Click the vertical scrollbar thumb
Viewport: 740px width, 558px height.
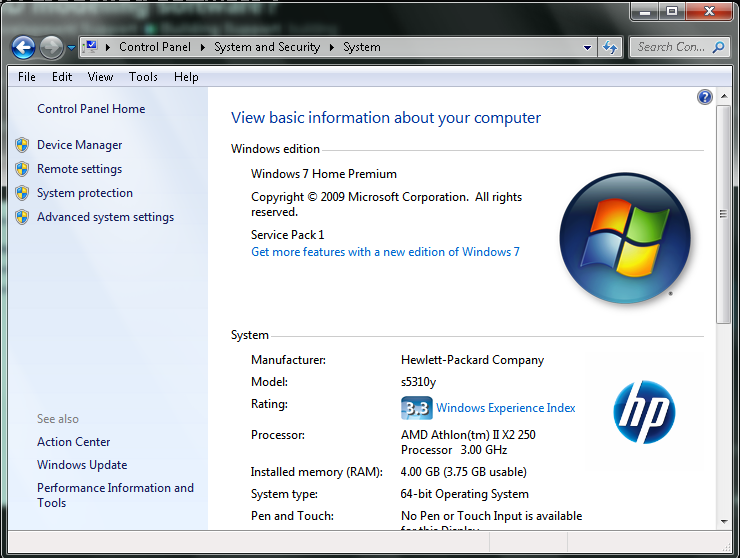coord(723,214)
